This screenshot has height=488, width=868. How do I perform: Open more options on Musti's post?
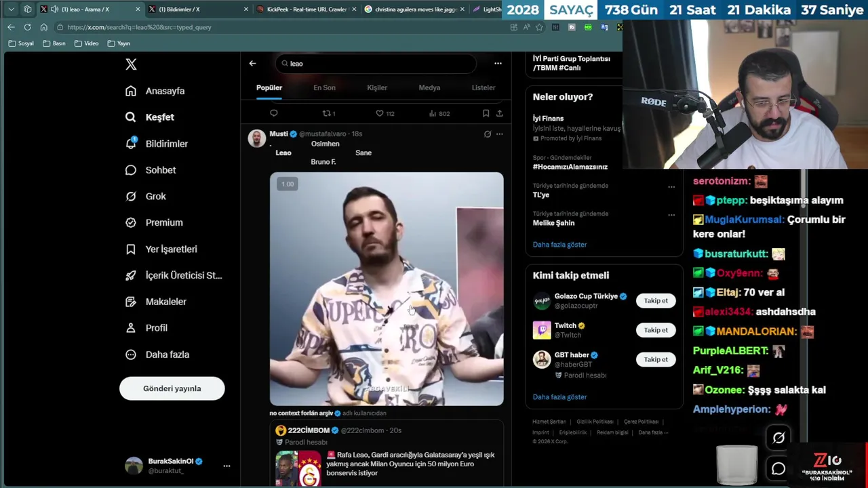pos(500,134)
